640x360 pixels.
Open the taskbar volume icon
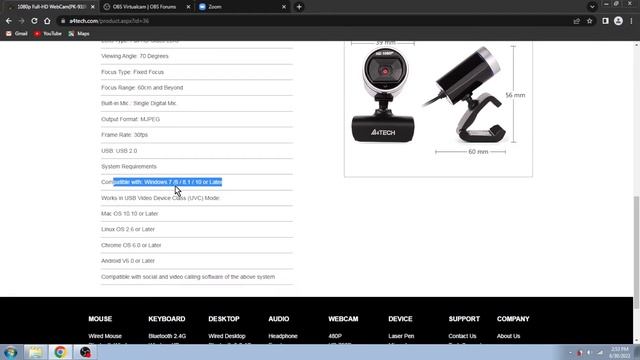click(589, 353)
